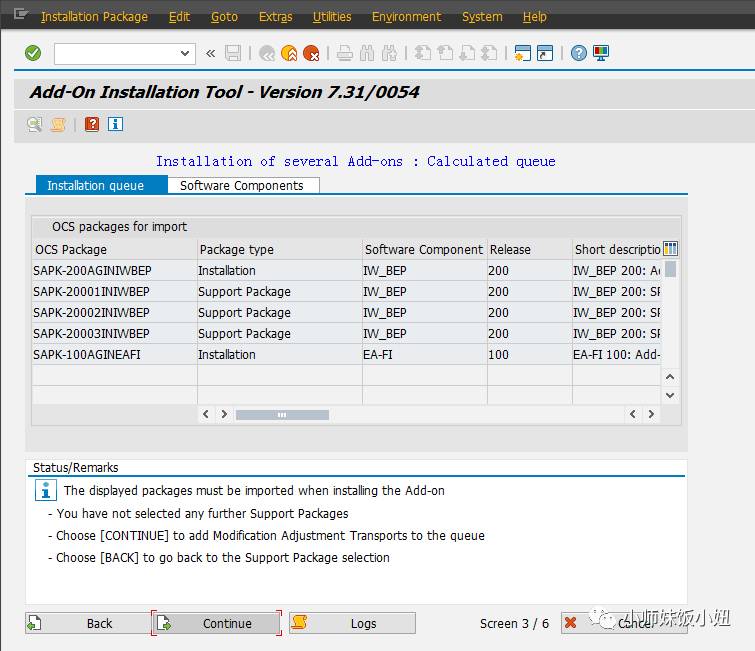Viewport: 755px width, 651px height.
Task: Click the Software Component column header
Action: tap(424, 249)
